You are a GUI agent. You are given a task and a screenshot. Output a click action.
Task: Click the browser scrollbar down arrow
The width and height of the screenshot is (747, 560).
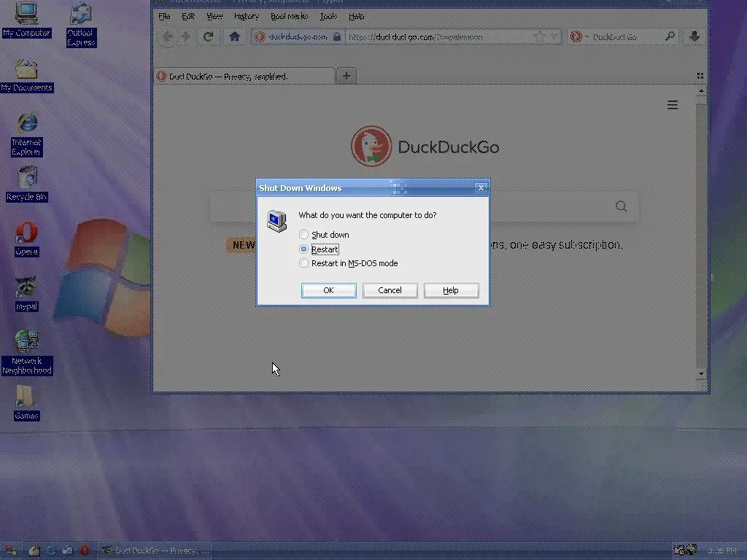pyautogui.click(x=701, y=374)
